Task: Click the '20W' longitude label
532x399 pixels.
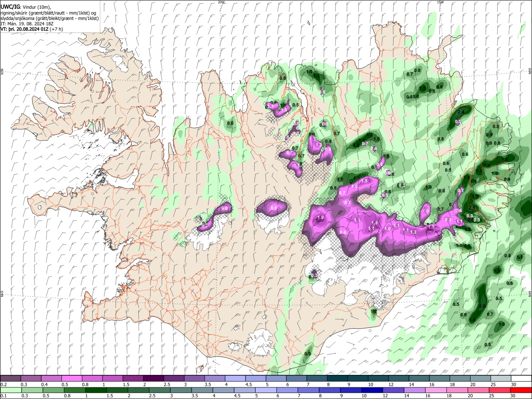Action: (221, 2)
